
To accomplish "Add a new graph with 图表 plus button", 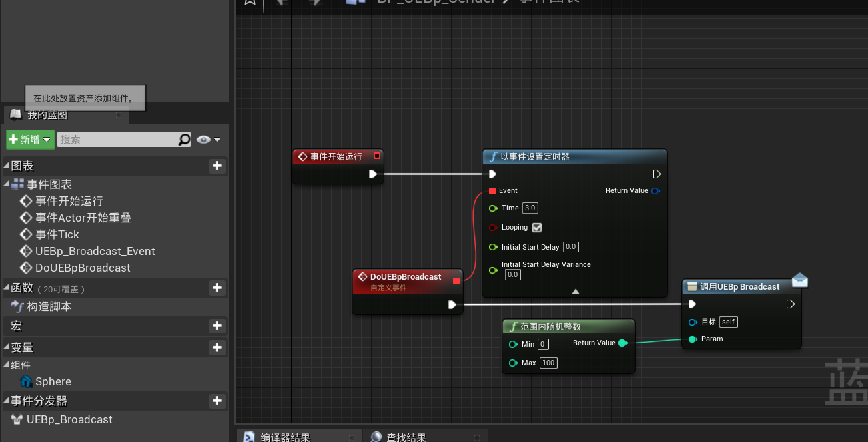I will pos(217,166).
